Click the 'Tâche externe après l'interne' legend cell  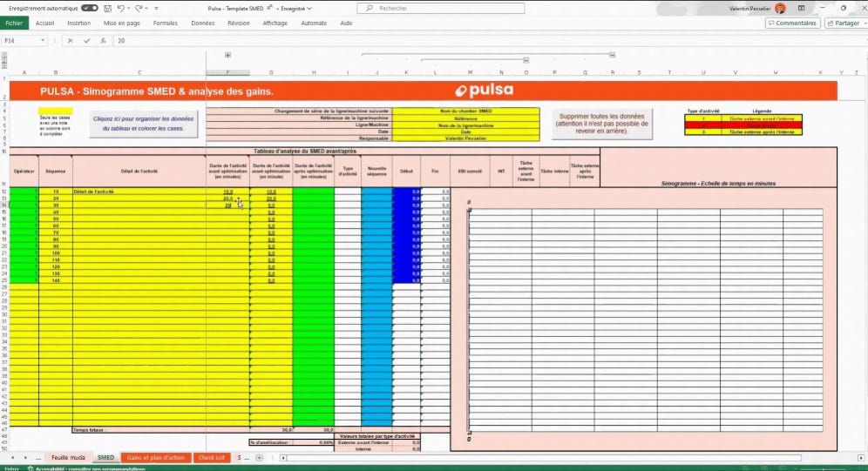pos(762,132)
